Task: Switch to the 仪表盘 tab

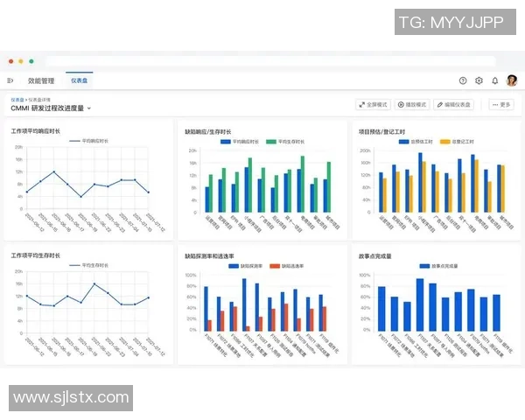Action: (80, 80)
